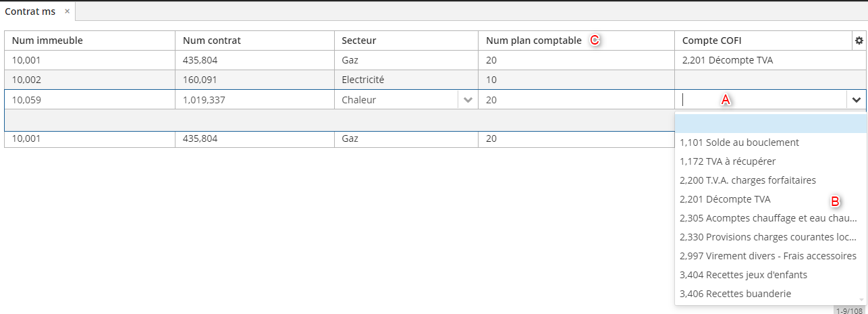Select the blank highlighted dropdown entry
The width and height of the screenshot is (868, 314).
[771, 124]
